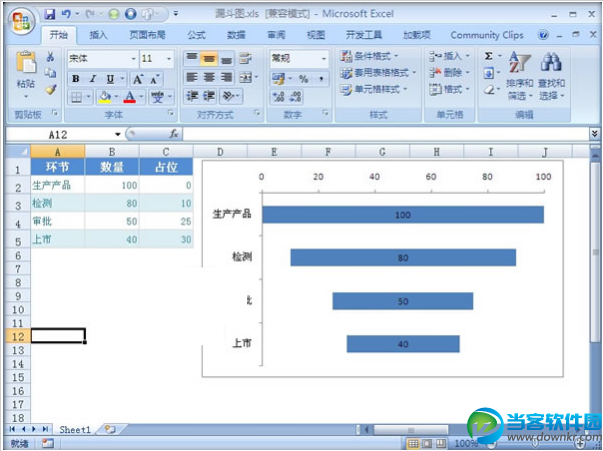Decrease decimal places

point(295,97)
